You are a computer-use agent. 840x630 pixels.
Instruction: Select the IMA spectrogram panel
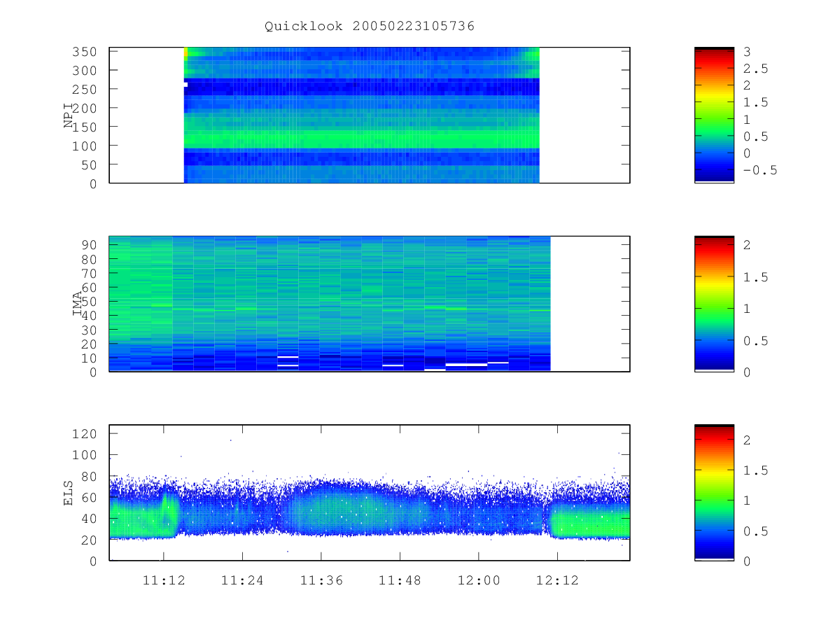point(370,304)
